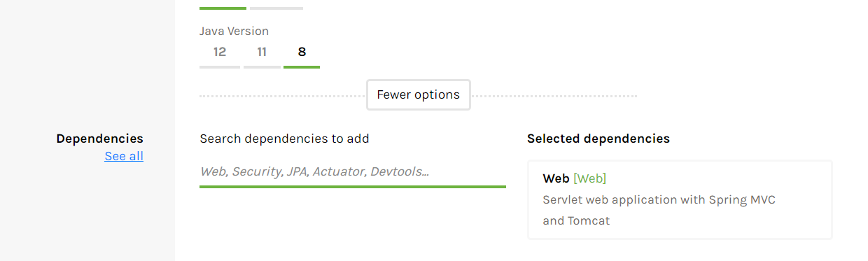Collapse settings with Fewer options button
The width and height of the screenshot is (868, 261).
click(x=419, y=95)
